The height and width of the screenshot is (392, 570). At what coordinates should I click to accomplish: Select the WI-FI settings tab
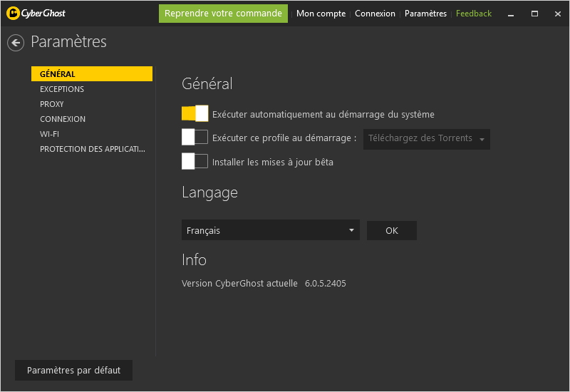coord(49,134)
